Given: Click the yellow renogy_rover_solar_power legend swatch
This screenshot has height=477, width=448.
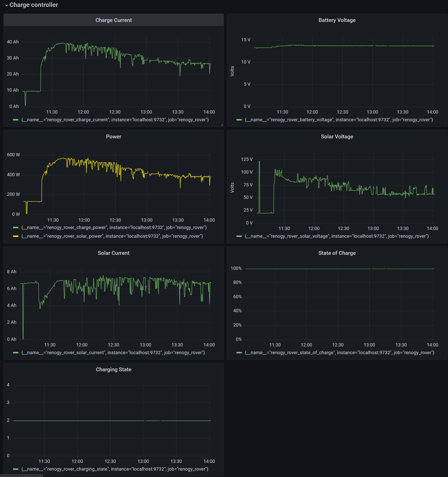Looking at the screenshot, I should 16,236.
